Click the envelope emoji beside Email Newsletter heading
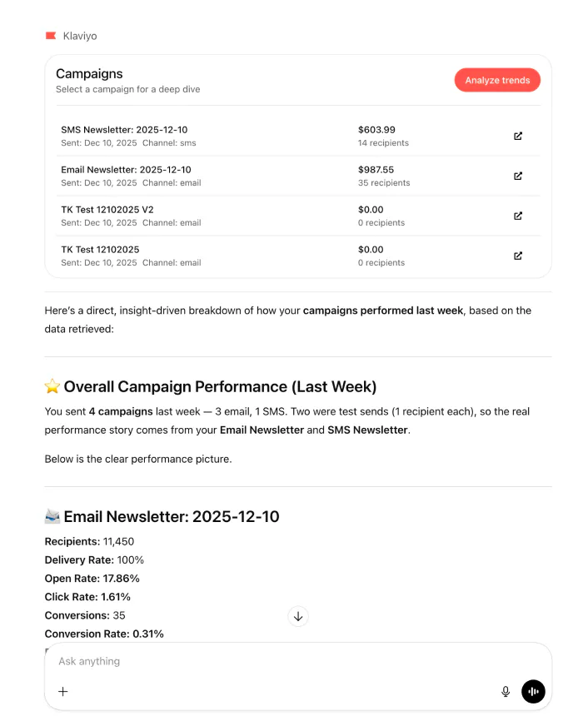Image resolution: width=588 pixels, height=716 pixels. pyautogui.click(x=53, y=516)
